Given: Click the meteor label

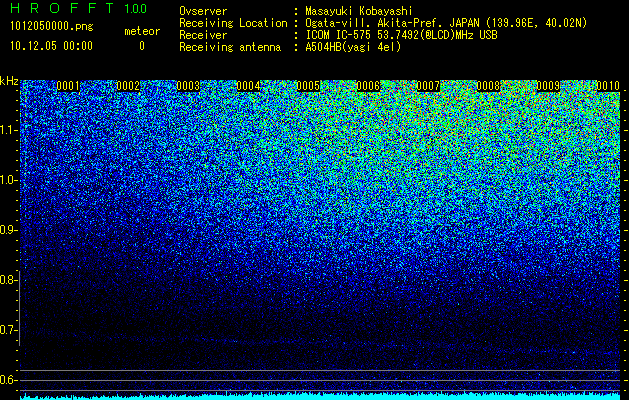Looking at the screenshot, I should pos(142,31).
